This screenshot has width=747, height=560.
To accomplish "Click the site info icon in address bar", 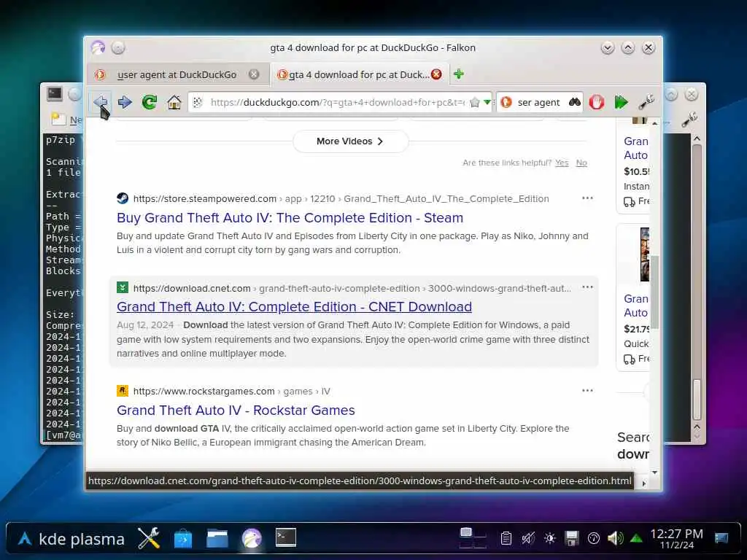I will point(198,102).
